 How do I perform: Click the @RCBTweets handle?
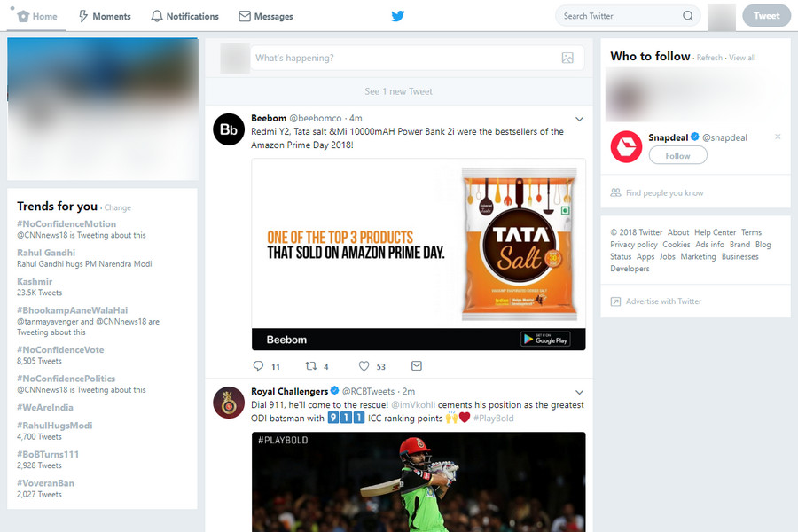(x=368, y=392)
